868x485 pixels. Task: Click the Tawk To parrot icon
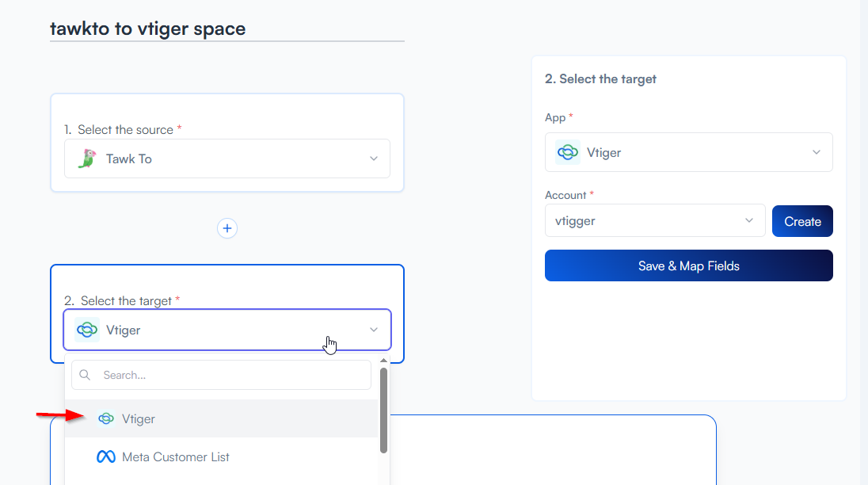(x=86, y=158)
